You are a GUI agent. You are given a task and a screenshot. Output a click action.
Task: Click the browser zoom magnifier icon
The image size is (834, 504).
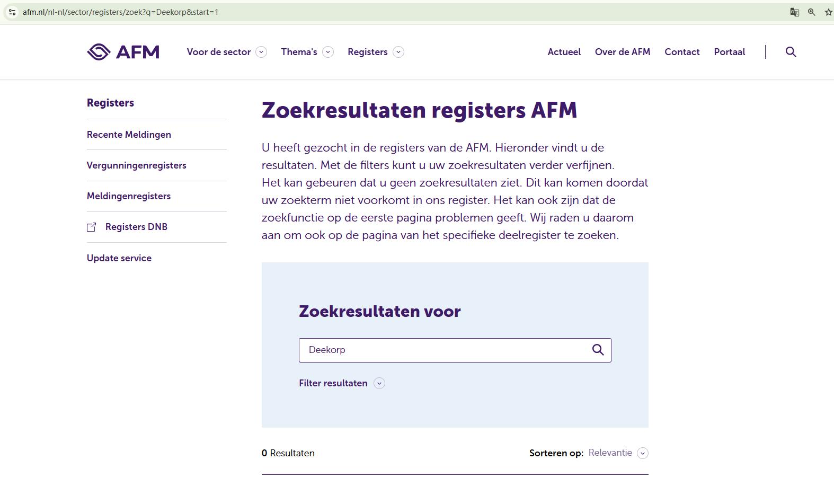[x=811, y=12]
